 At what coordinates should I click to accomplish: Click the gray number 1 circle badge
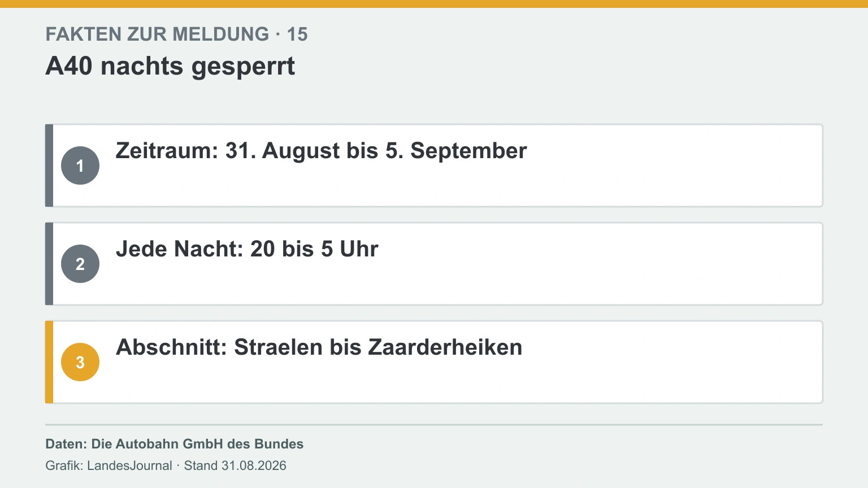(80, 165)
